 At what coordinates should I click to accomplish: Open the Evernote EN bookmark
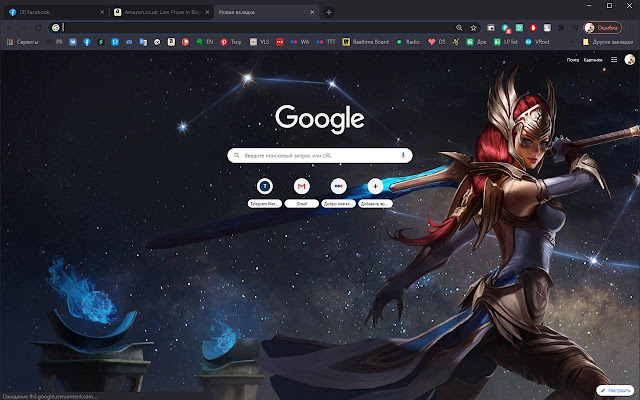(204, 42)
